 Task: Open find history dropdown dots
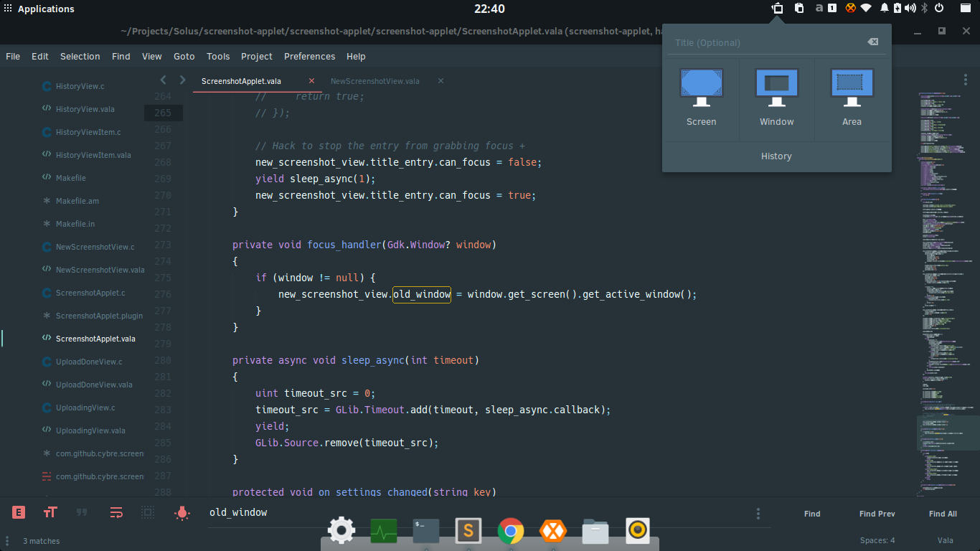(758, 514)
